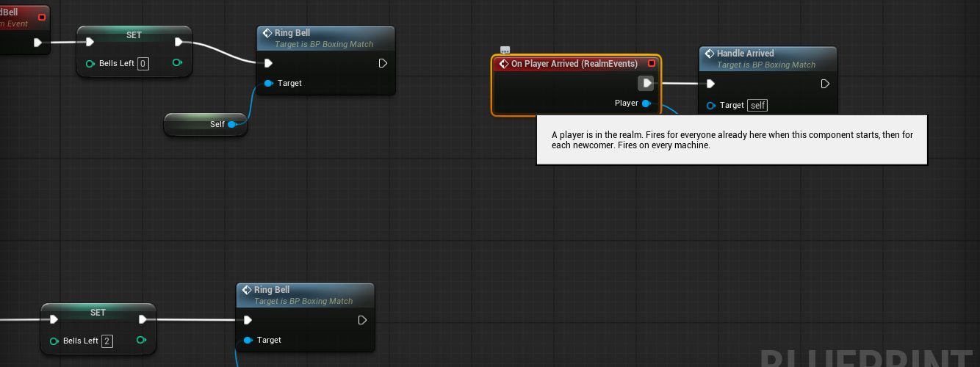Select the On Player Arrived (RealmEvents) title
This screenshot has height=367, width=980.
pyautogui.click(x=574, y=64)
